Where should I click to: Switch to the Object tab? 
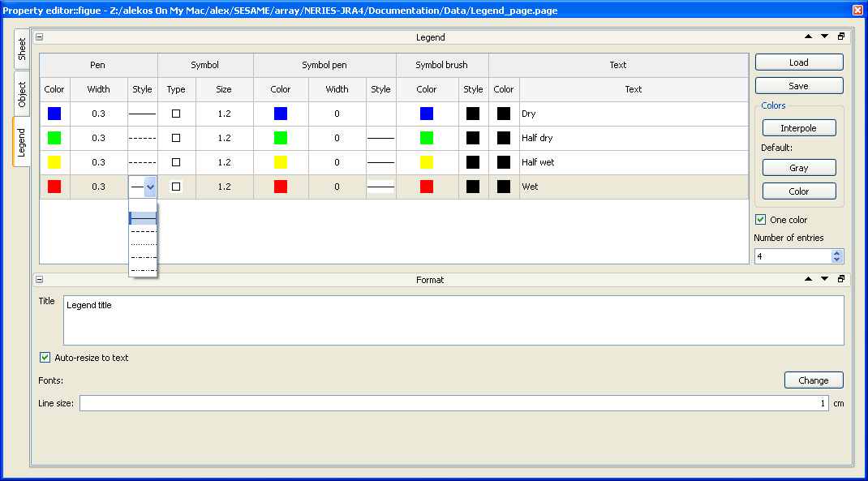point(22,94)
